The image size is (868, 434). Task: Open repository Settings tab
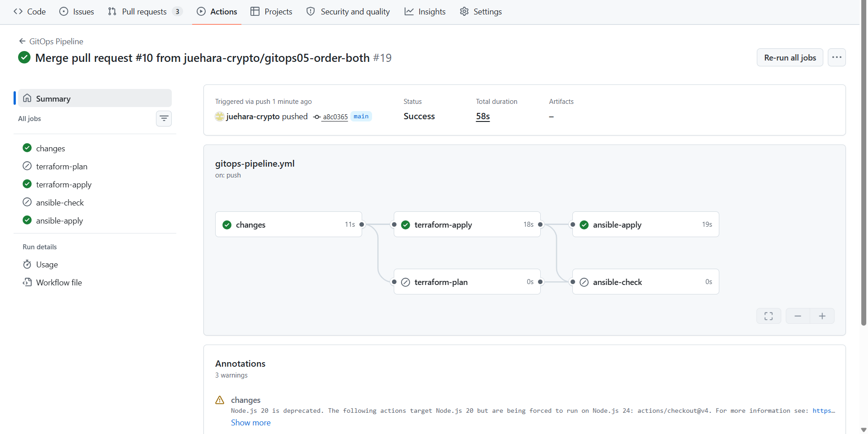click(x=481, y=12)
